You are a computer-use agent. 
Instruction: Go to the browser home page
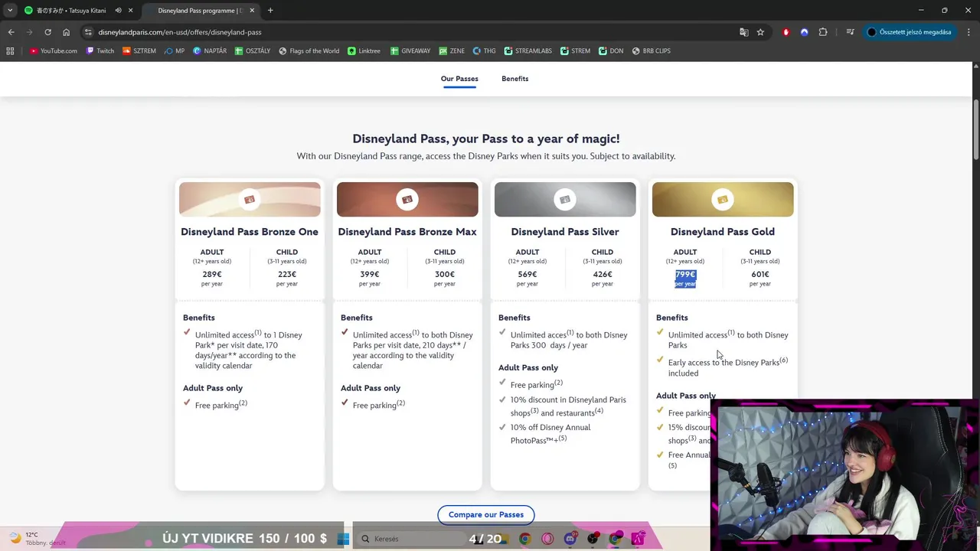coord(66,32)
